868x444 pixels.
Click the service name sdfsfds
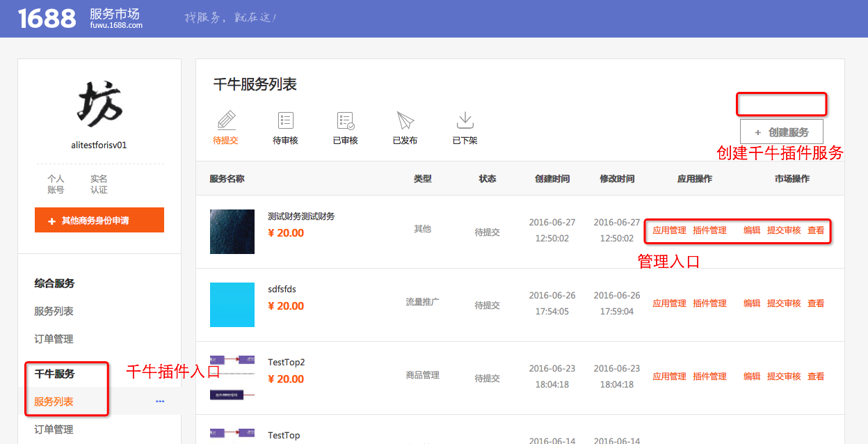pos(282,290)
